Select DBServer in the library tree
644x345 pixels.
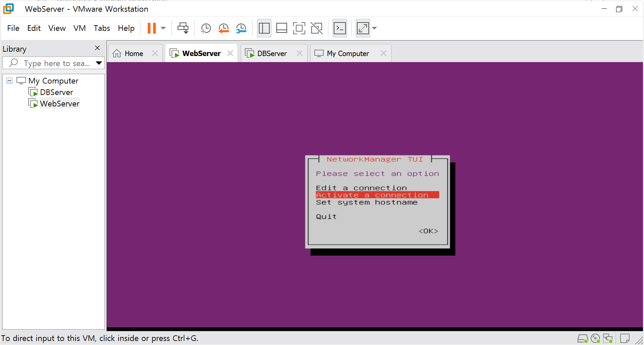pos(56,92)
